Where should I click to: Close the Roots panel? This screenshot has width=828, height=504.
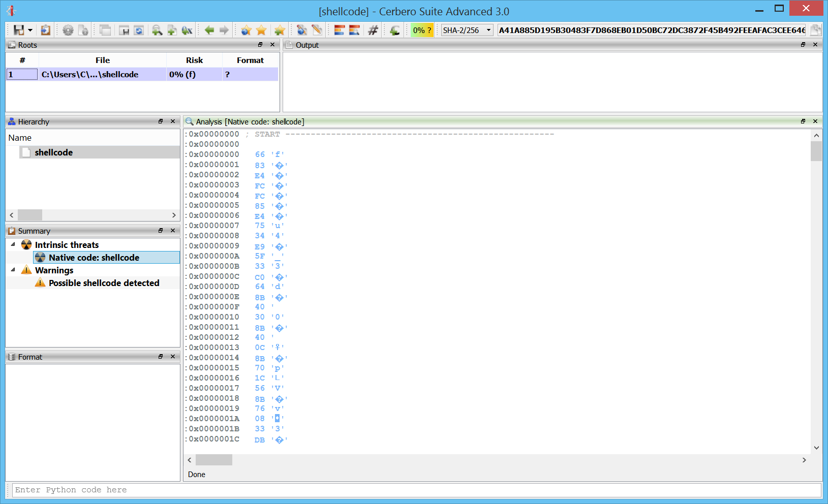272,45
